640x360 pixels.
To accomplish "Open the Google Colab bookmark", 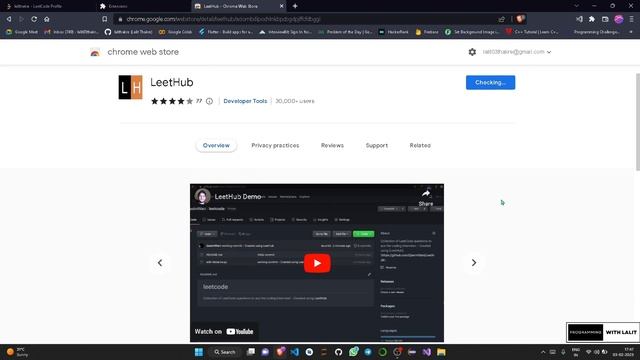I will (x=175, y=32).
